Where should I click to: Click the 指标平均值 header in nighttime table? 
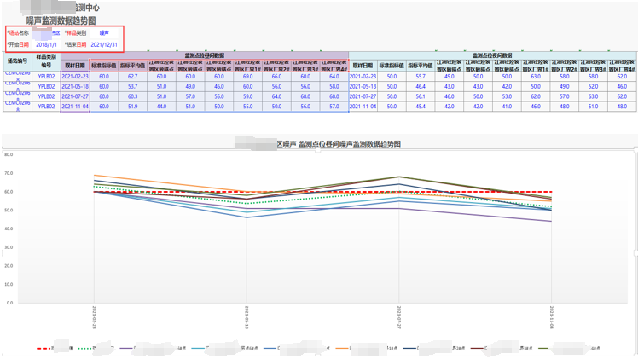pos(421,65)
